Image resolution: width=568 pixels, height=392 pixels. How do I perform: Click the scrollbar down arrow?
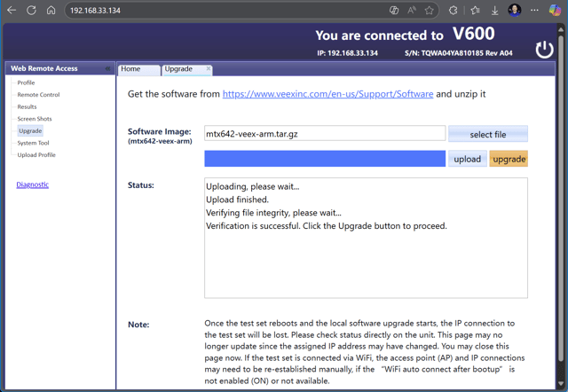(561, 383)
